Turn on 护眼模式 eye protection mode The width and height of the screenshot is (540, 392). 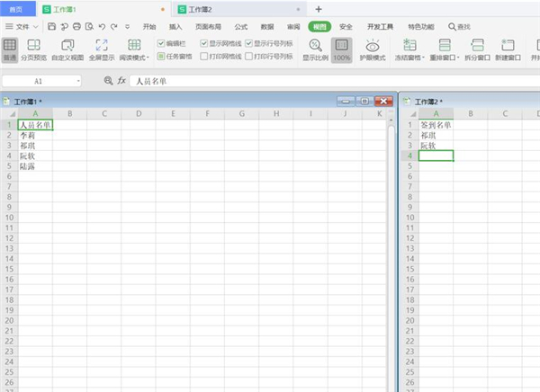372,45
